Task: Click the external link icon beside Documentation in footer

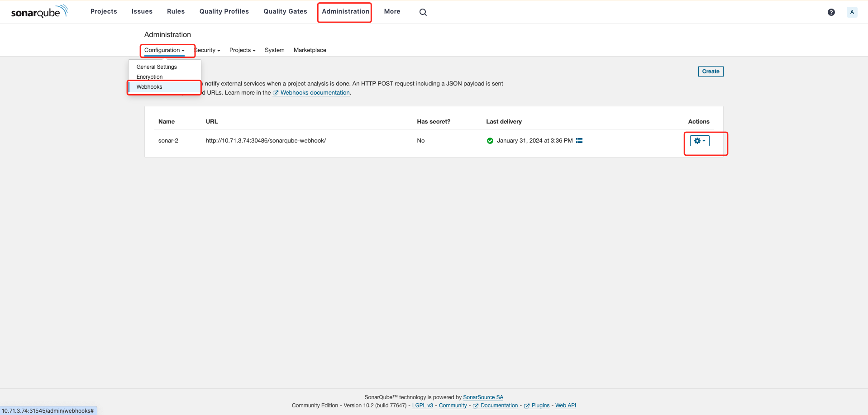Action: click(475, 405)
